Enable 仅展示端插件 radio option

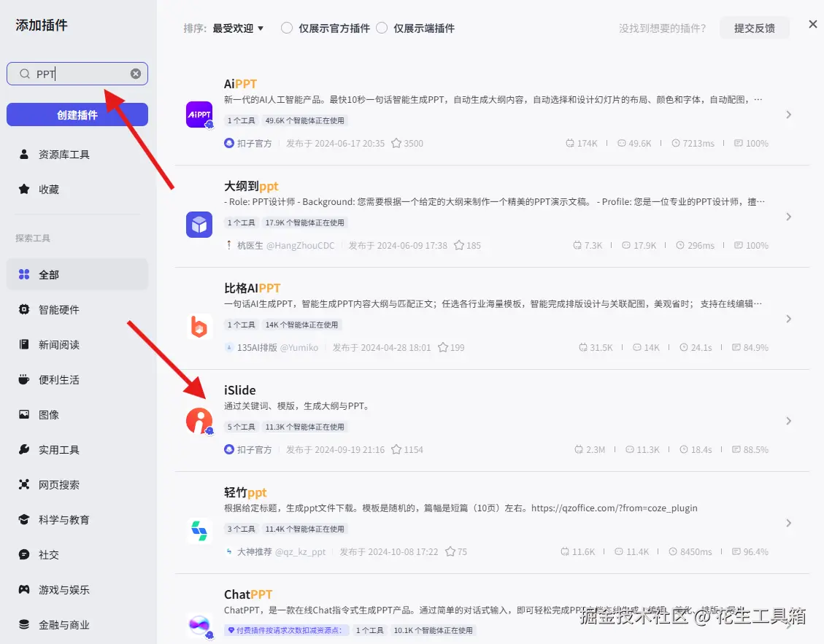tap(382, 28)
